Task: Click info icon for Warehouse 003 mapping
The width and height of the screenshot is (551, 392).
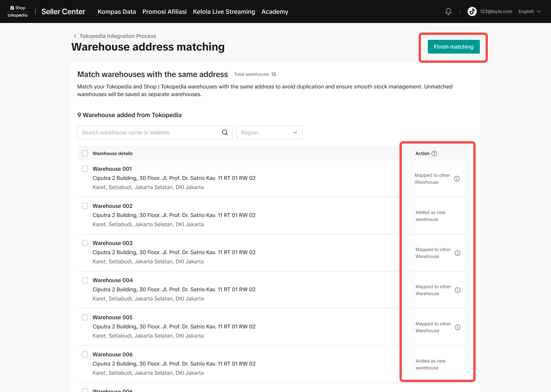Action: pos(458,253)
